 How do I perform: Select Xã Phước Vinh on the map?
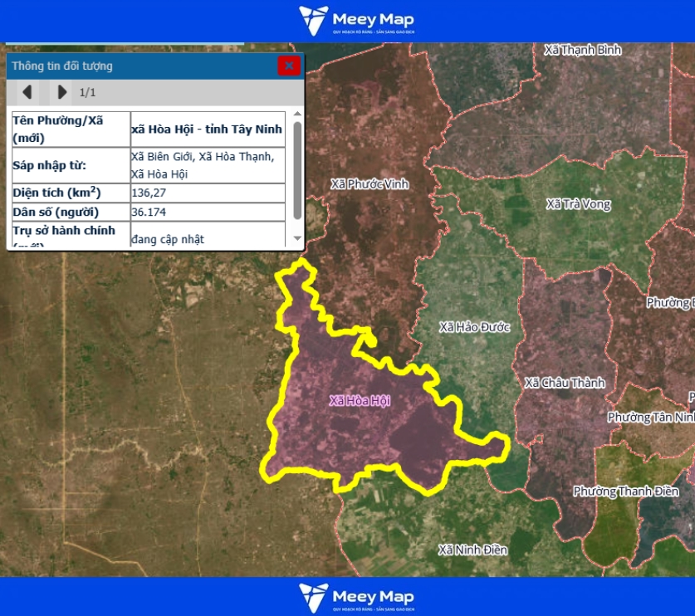pos(370,183)
